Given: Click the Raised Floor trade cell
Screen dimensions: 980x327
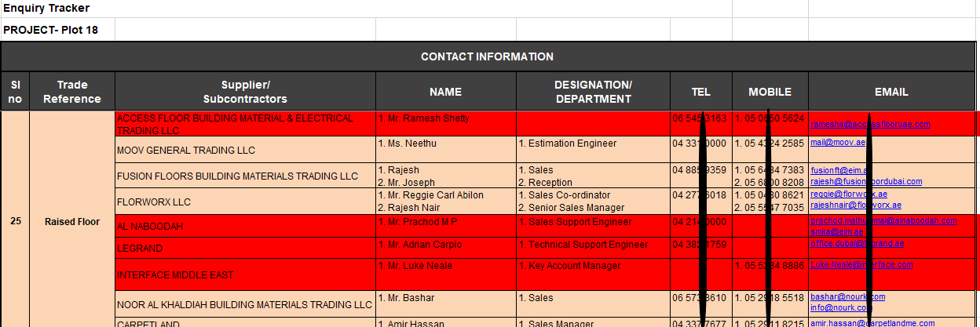Looking at the screenshot, I should (72, 222).
